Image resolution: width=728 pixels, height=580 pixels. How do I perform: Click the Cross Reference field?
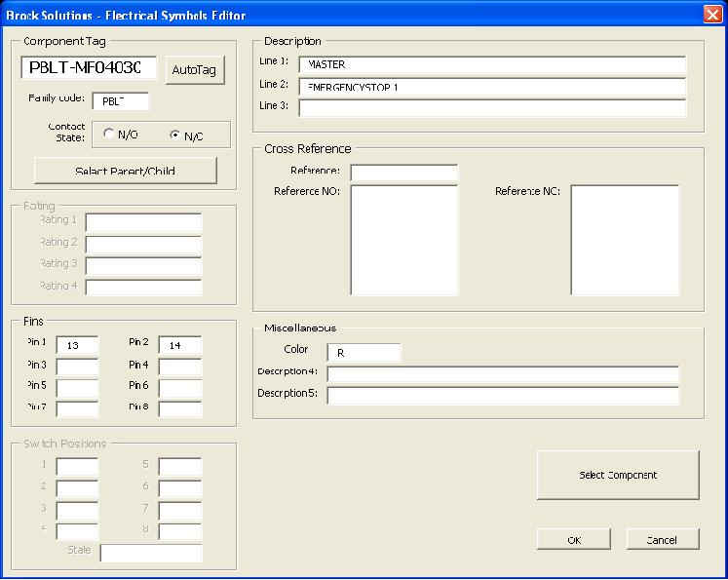(x=403, y=173)
